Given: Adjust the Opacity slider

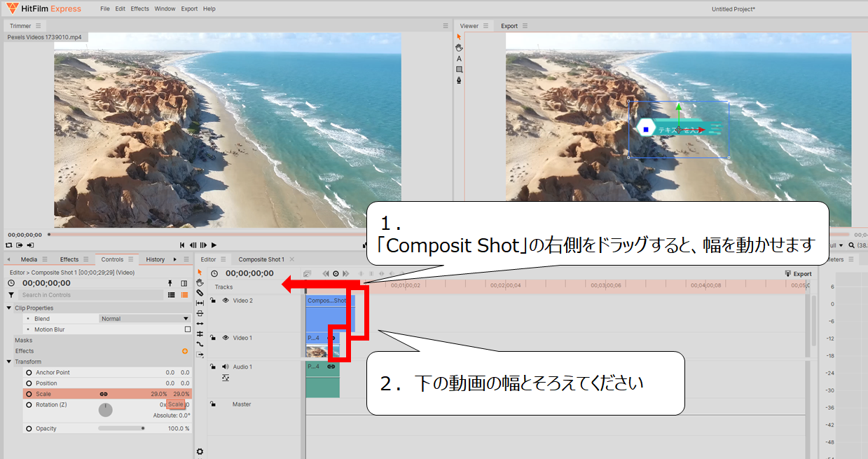Looking at the screenshot, I should coord(122,428).
